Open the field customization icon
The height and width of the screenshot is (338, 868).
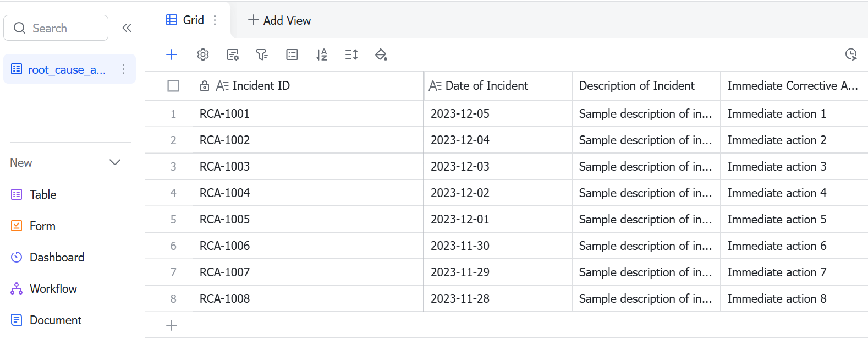(233, 54)
